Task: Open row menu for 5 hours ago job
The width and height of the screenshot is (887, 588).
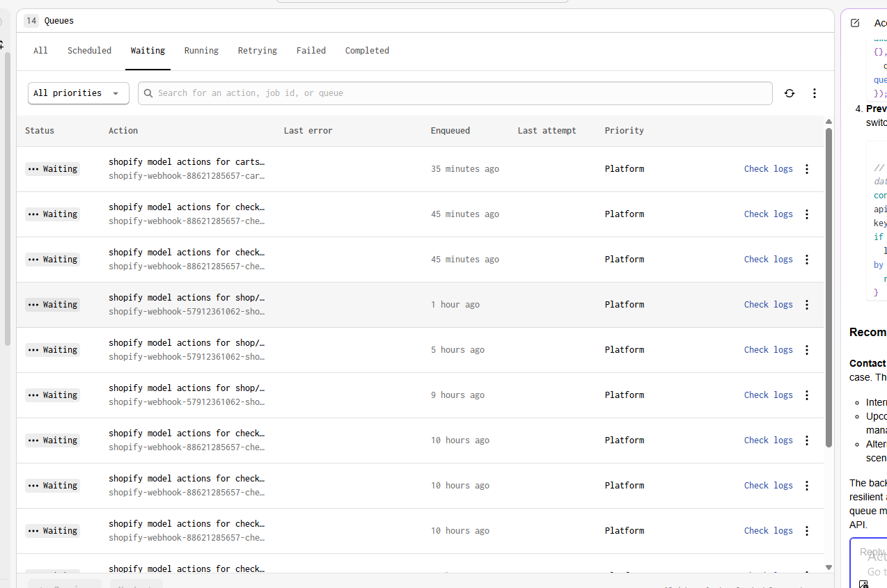Action: (807, 350)
